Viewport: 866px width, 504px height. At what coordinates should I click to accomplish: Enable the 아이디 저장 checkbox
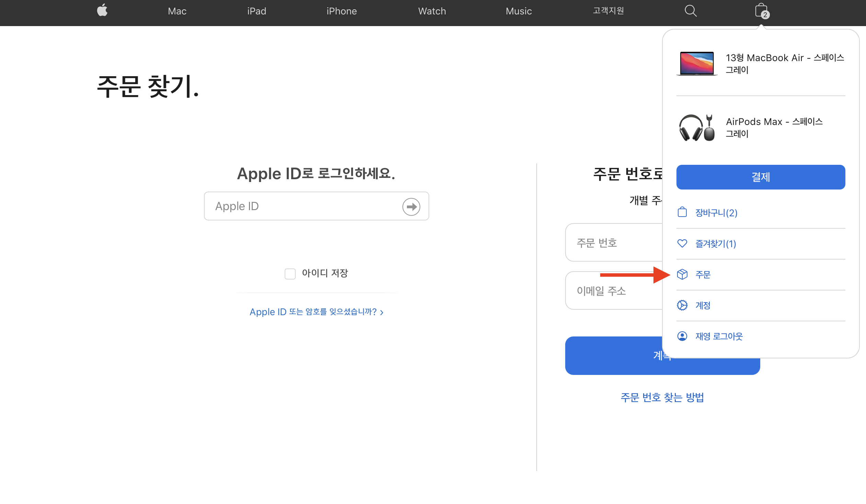point(290,274)
